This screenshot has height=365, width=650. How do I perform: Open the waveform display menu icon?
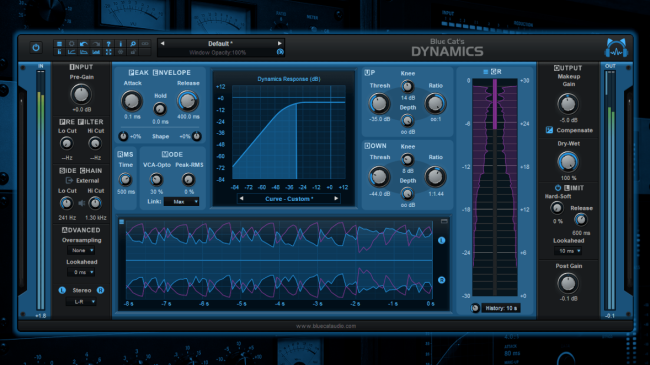122,222
